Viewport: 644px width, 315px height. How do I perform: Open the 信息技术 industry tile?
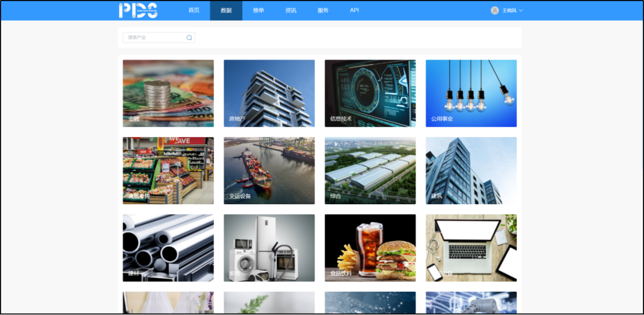pos(370,93)
